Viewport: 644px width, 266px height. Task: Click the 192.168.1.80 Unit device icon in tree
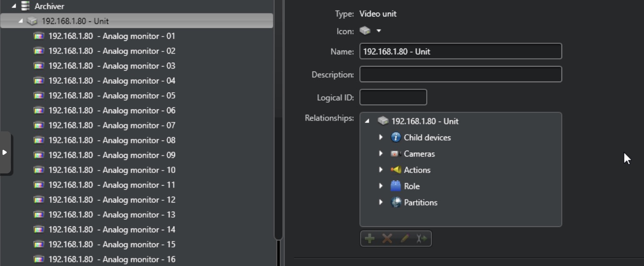click(x=32, y=21)
